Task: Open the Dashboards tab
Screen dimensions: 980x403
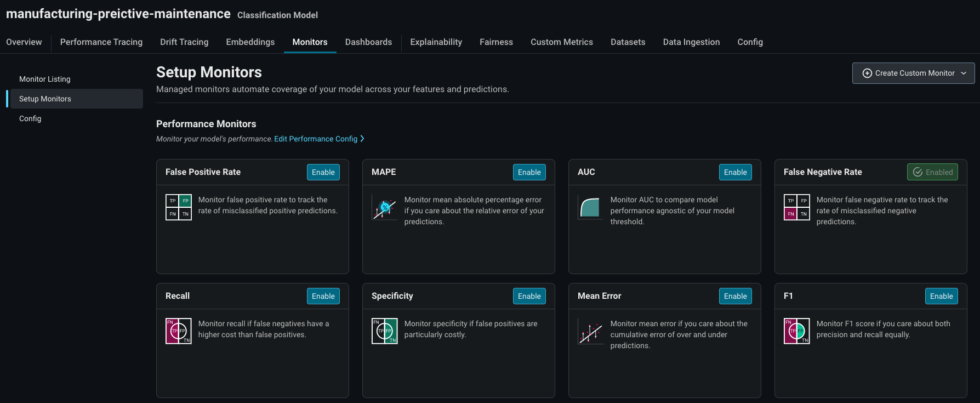Action: click(369, 42)
